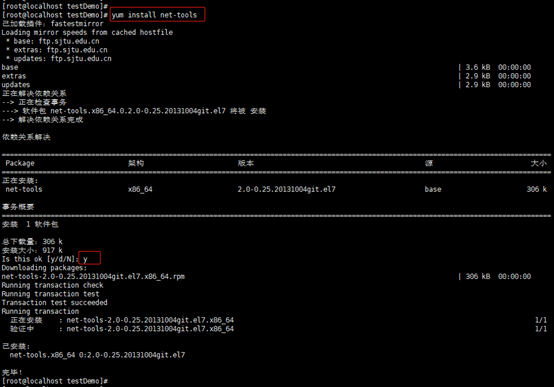Click the 'Downloading packages:' line
Viewport: 554px width, 387px height.
(44, 268)
